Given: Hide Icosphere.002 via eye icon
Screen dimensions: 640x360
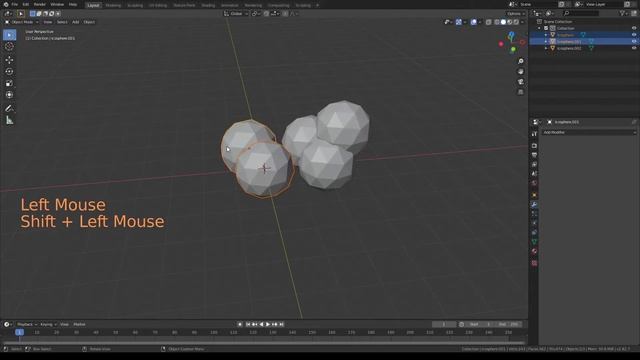Looking at the screenshot, I should pos(634,48).
